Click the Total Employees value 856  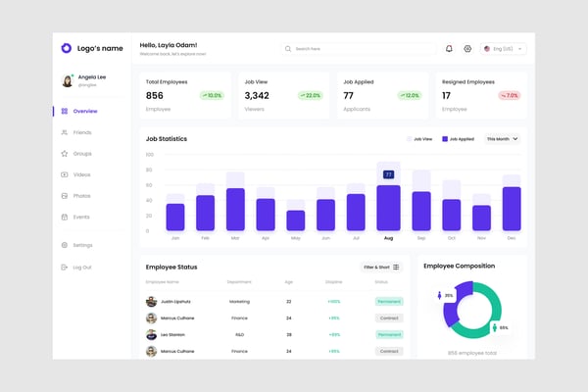[x=155, y=96]
